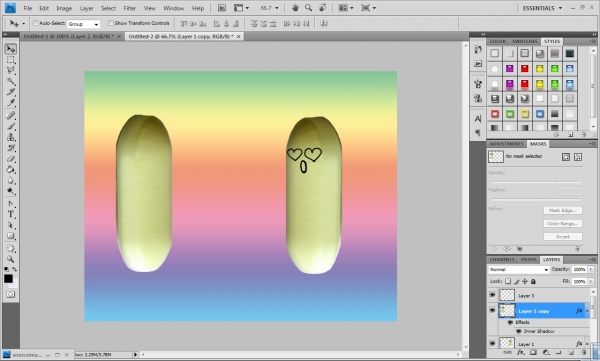
Task: Click the foreground color black swatch
Action: 8,279
